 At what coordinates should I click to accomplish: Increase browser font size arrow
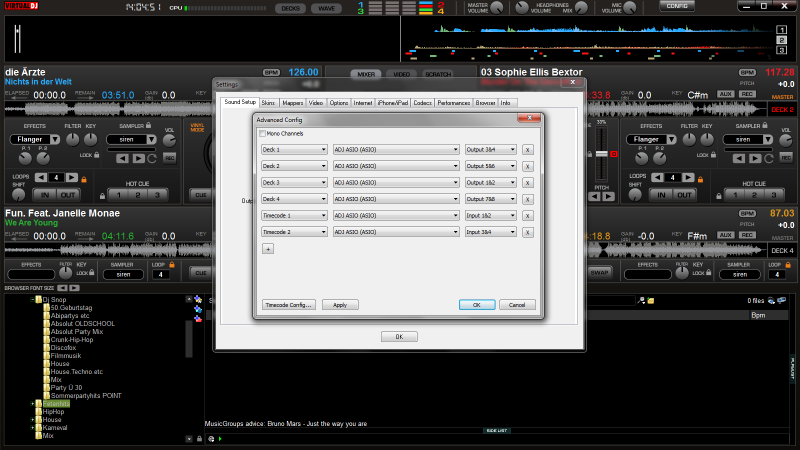click(74, 288)
